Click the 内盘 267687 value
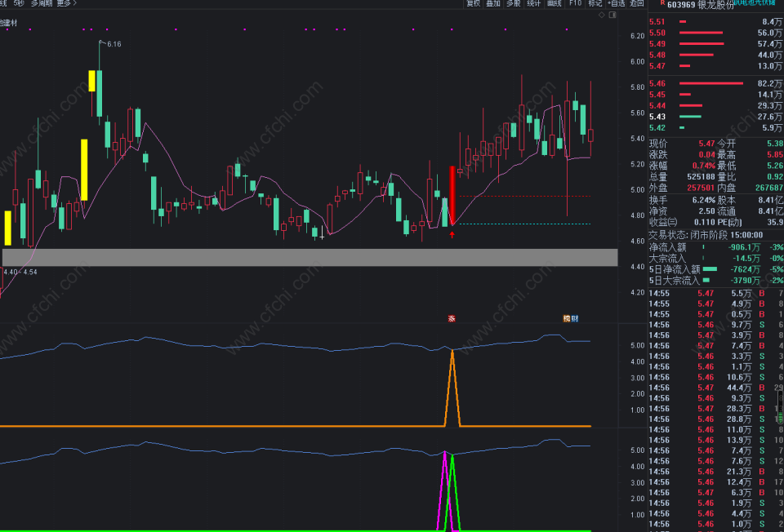Image resolution: width=784 pixels, height=532 pixels. pyautogui.click(x=769, y=188)
